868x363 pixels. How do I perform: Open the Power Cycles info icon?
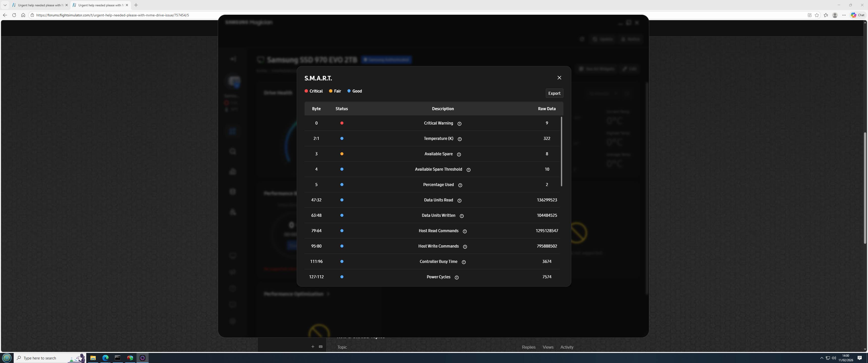point(456,278)
